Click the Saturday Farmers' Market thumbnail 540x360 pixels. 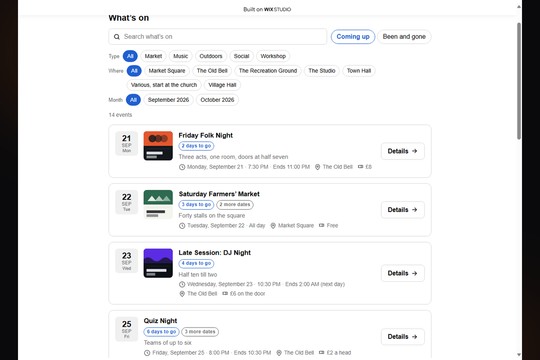[158, 204]
